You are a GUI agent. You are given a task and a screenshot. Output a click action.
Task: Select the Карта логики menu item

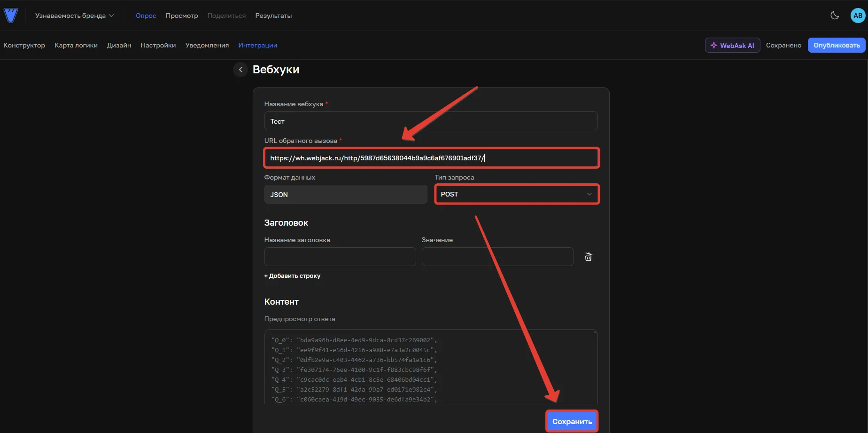point(76,45)
